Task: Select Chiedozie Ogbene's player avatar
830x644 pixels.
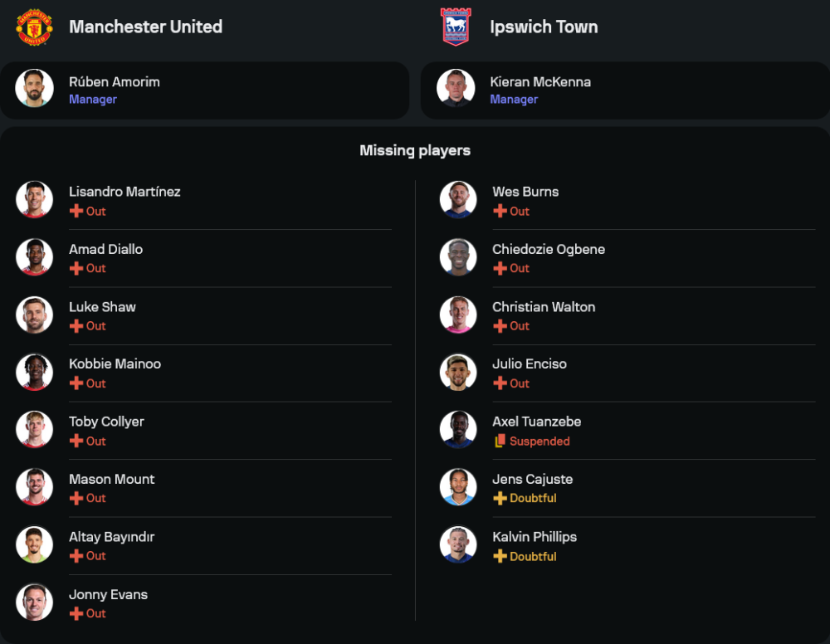Action: coord(458,257)
